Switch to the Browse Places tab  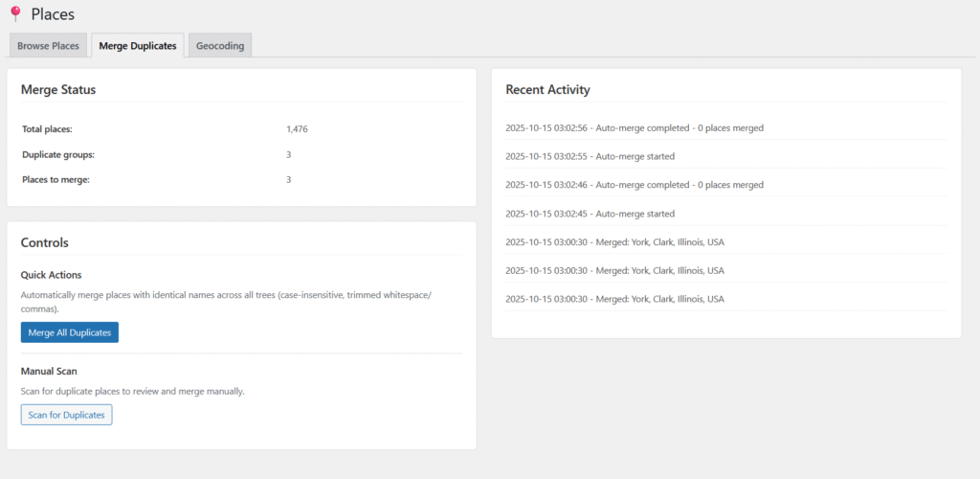coord(48,46)
